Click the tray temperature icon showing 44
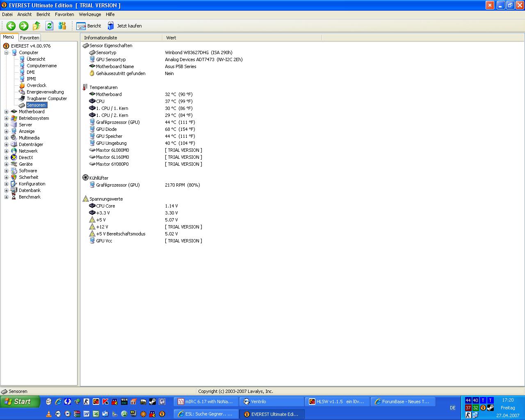This screenshot has height=420, width=525. pyautogui.click(x=468, y=400)
